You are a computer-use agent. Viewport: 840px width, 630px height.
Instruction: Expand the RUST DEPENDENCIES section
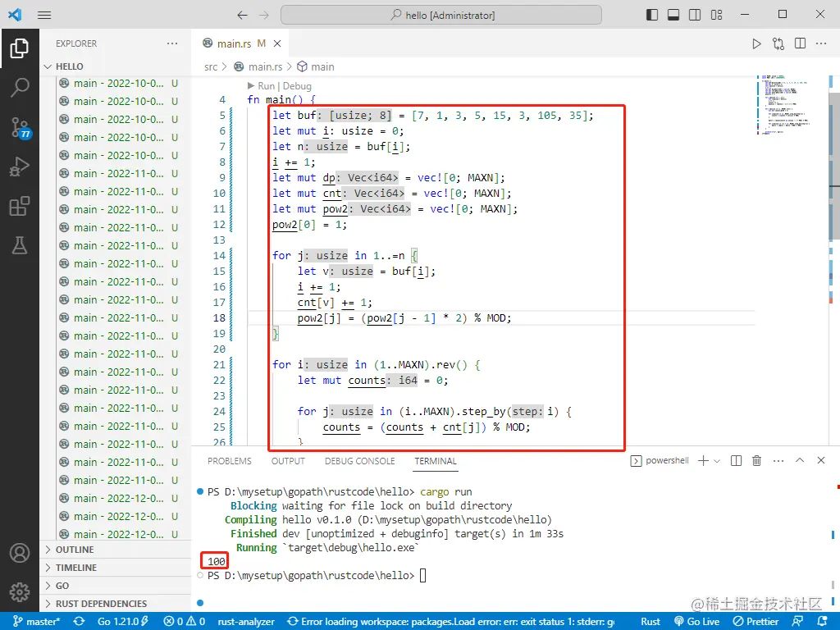point(117,604)
